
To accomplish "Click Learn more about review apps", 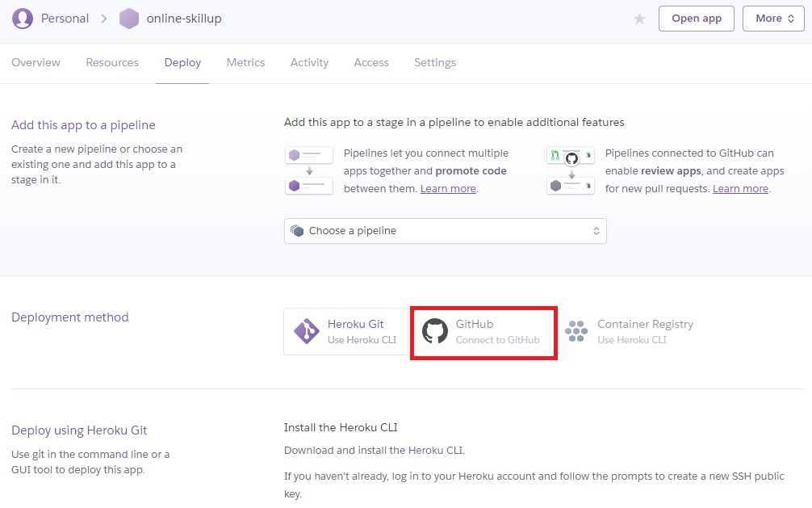I will click(740, 189).
